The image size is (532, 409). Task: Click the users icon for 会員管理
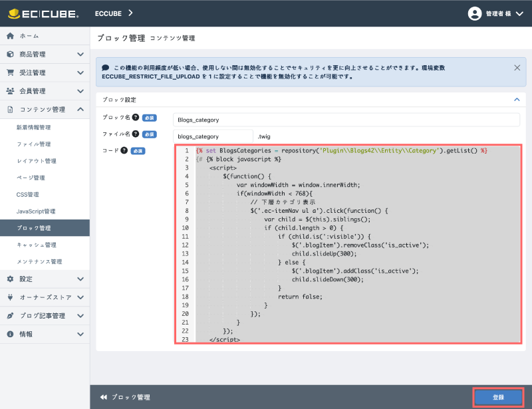10,91
